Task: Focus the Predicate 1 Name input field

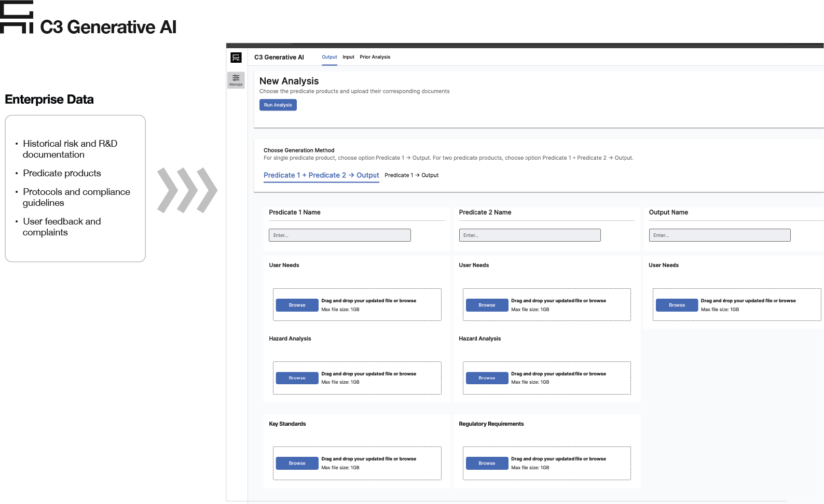Action: 340,235
